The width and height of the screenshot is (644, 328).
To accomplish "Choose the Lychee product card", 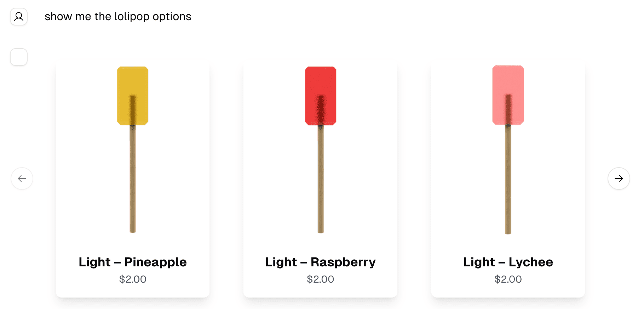I will tap(508, 179).
